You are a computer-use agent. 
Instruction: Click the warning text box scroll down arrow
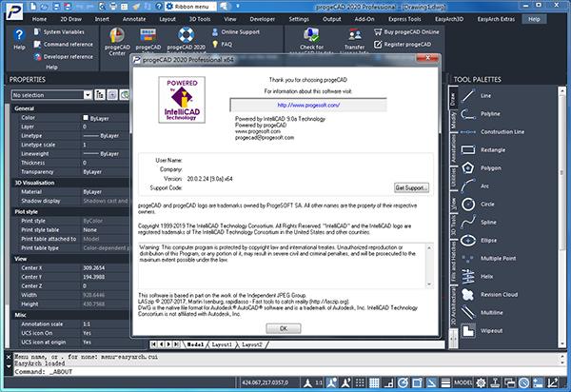(429, 284)
